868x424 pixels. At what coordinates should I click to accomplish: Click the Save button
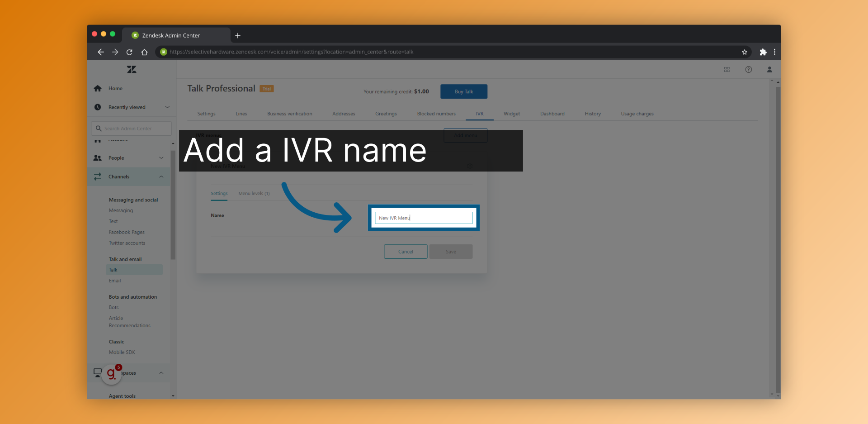pos(451,252)
